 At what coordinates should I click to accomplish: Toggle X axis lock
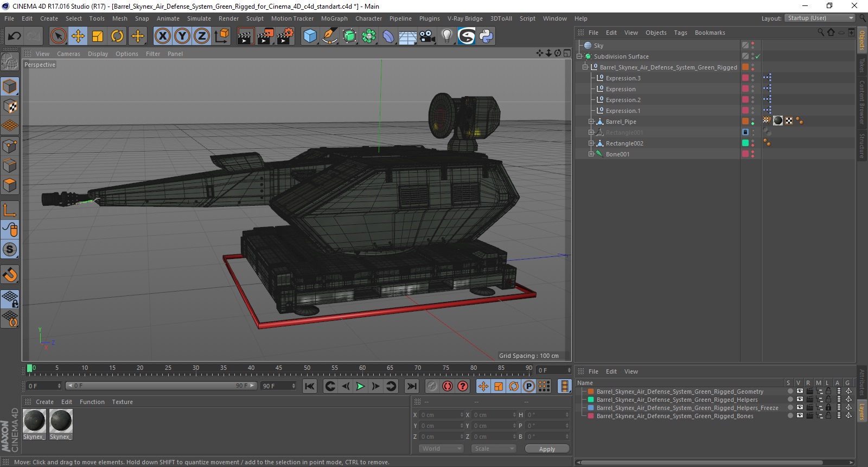coord(162,36)
